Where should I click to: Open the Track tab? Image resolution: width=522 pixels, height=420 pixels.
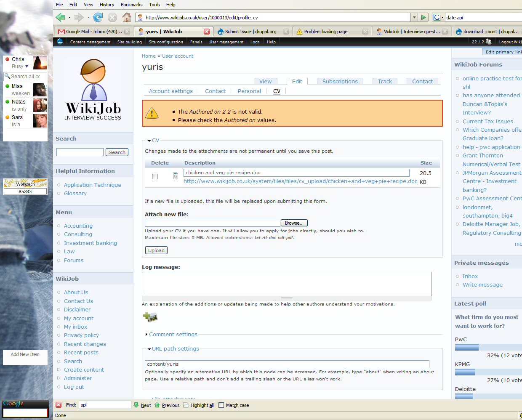point(385,81)
